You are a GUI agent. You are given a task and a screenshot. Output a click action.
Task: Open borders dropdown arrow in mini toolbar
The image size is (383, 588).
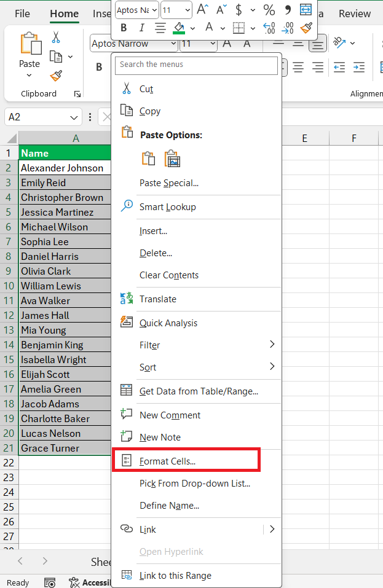click(x=253, y=28)
